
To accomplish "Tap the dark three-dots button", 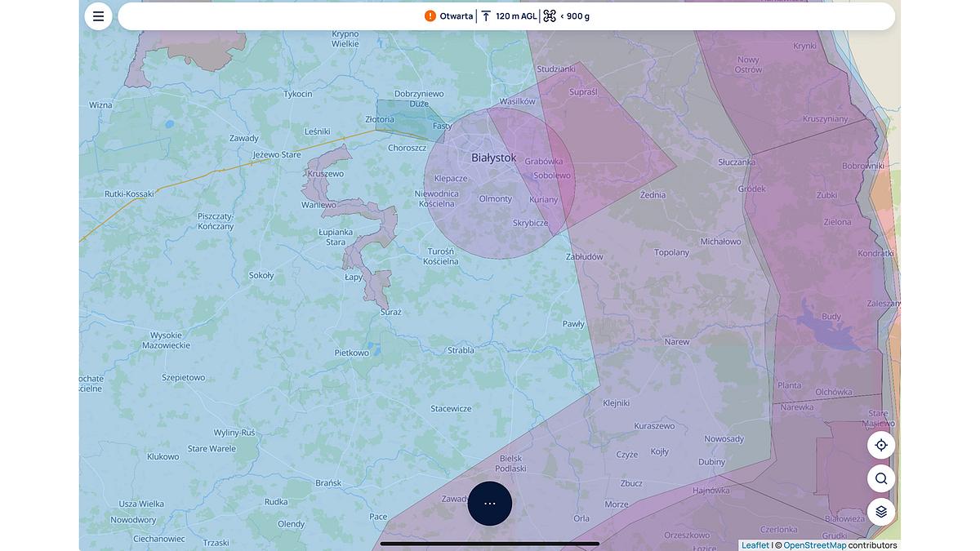I will tap(490, 504).
